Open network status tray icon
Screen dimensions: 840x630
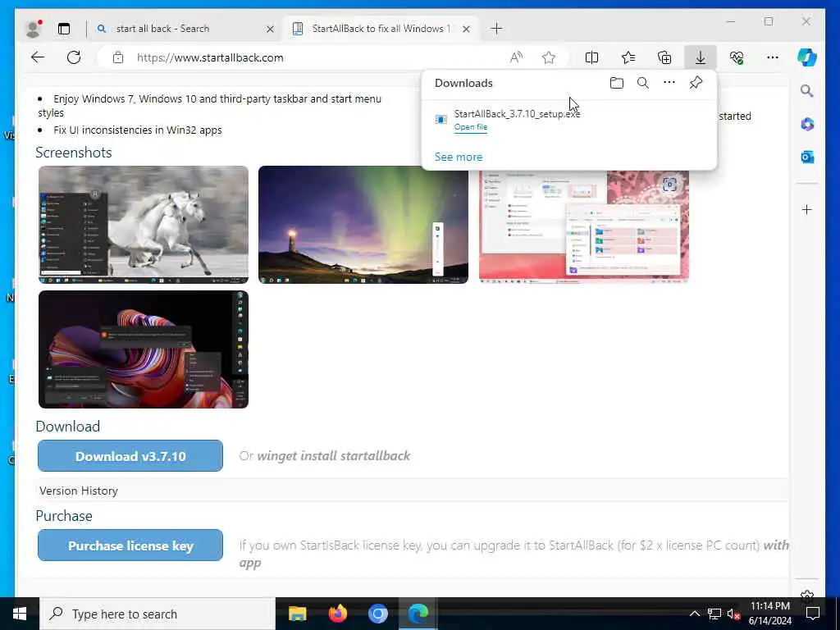[x=714, y=614]
